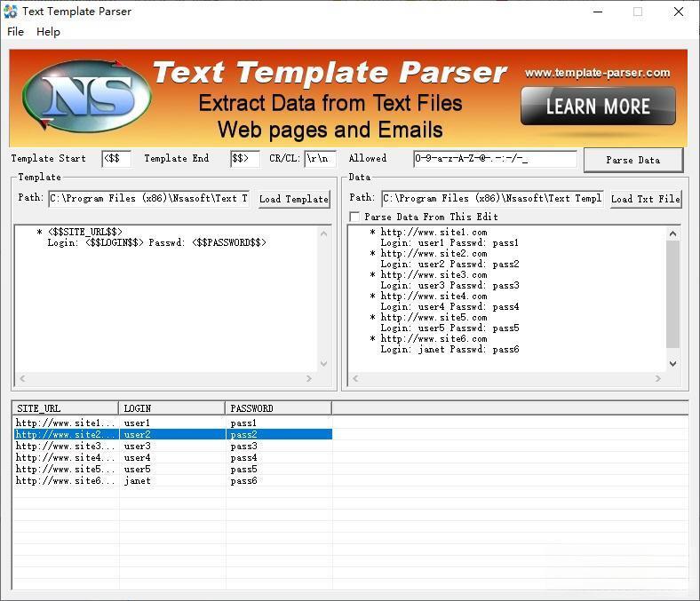Select the http://www.site4... result row
Viewport: 700px width, 601px height.
point(172,458)
